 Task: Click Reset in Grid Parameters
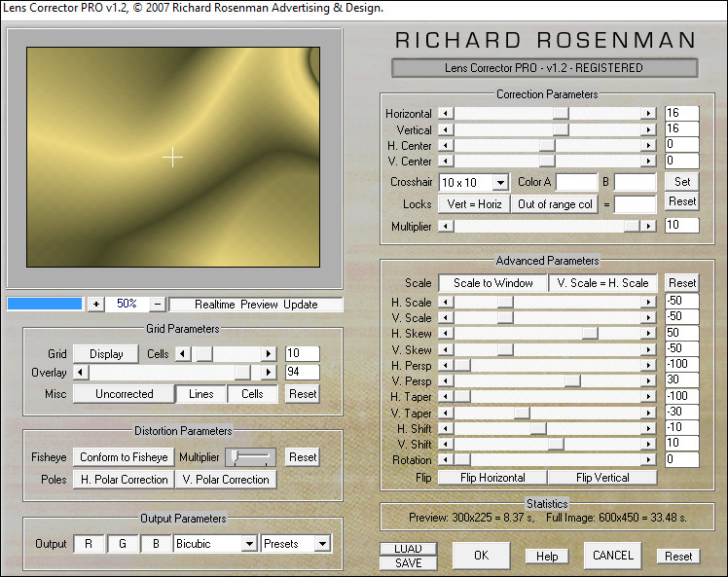pos(303,394)
